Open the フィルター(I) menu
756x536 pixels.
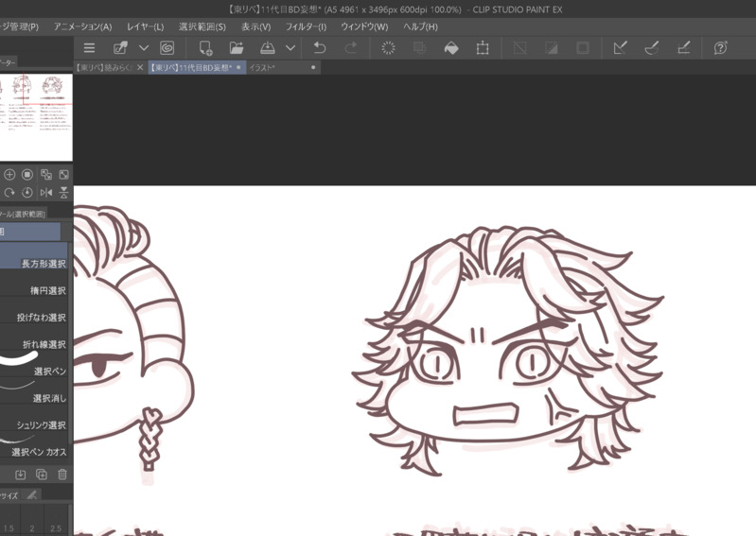point(307,27)
